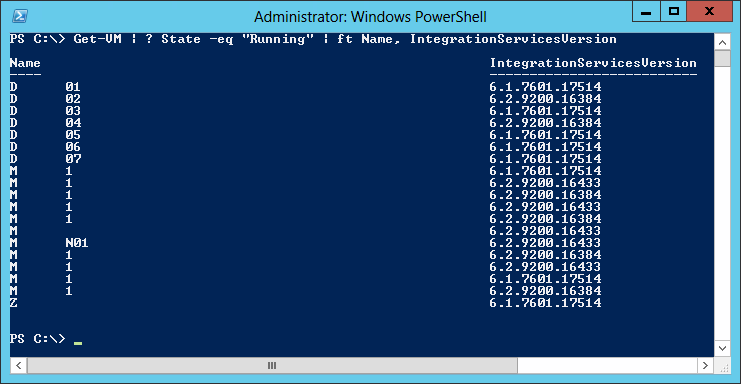Image resolution: width=741 pixels, height=384 pixels.
Task: Minimize the PowerShell window
Action: tap(646, 12)
